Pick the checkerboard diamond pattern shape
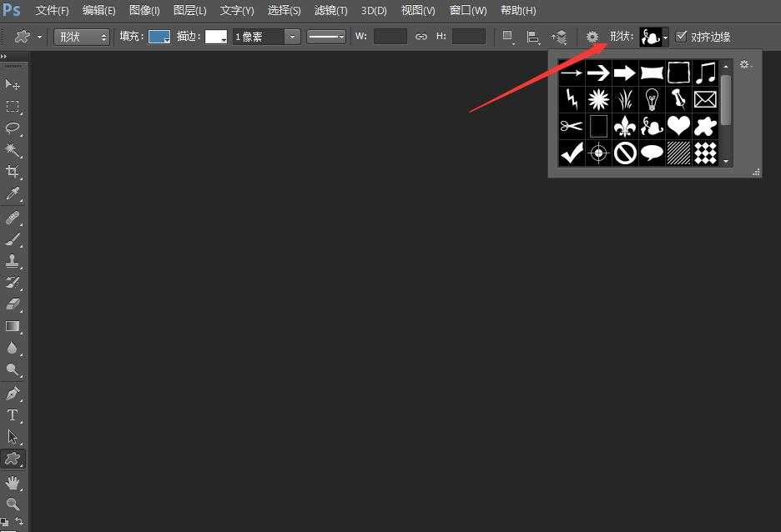 click(x=705, y=153)
